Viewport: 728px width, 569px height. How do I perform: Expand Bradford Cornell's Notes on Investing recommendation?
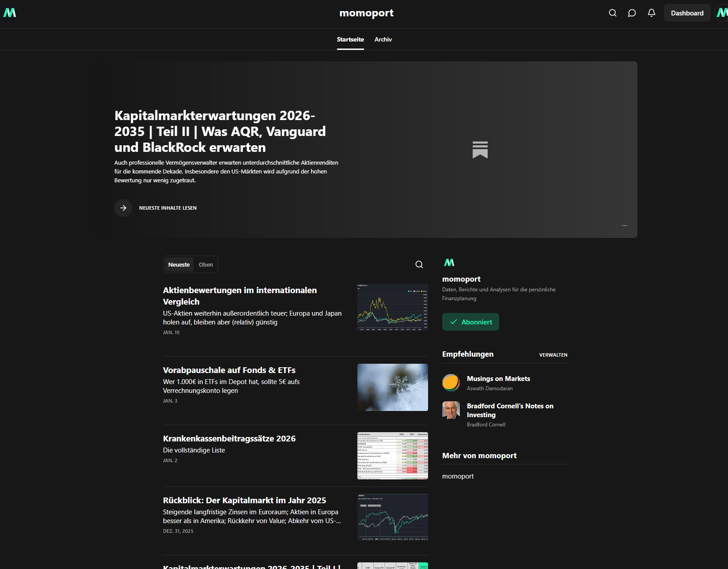[x=510, y=410]
